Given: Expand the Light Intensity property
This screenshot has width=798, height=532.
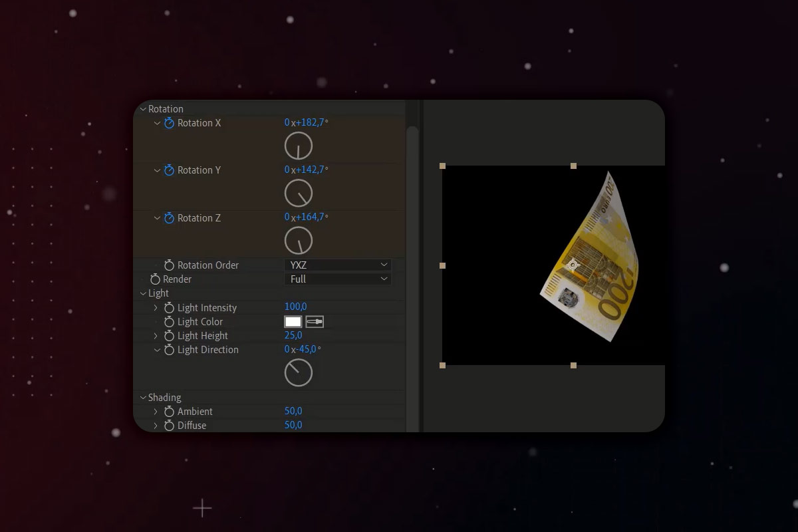Looking at the screenshot, I should point(156,308).
